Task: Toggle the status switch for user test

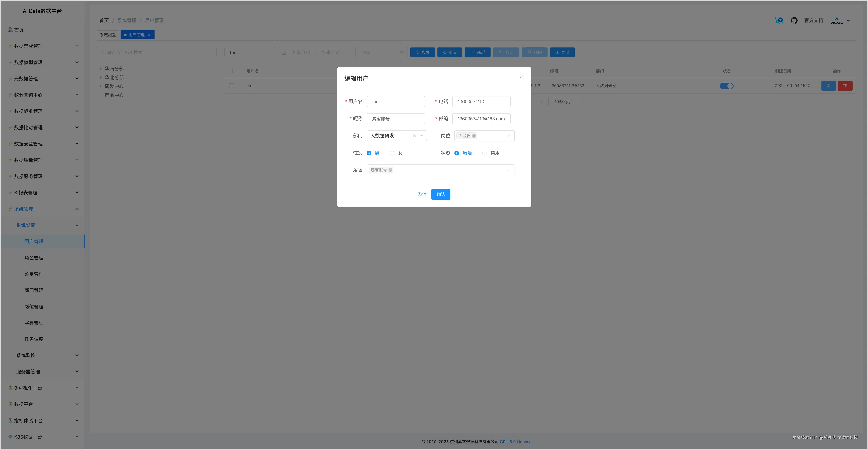Action: tap(727, 86)
